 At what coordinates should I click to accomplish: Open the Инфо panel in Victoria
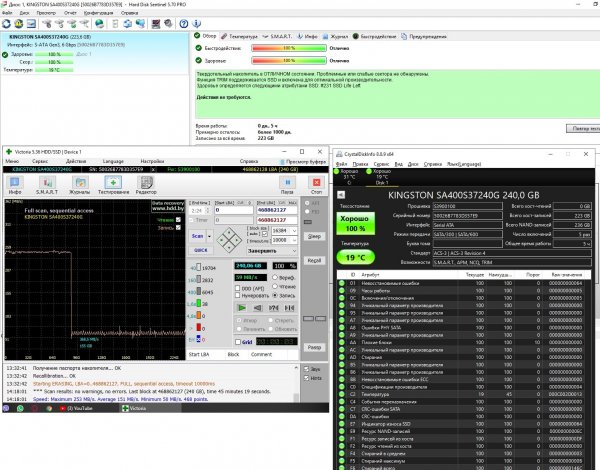[x=16, y=187]
